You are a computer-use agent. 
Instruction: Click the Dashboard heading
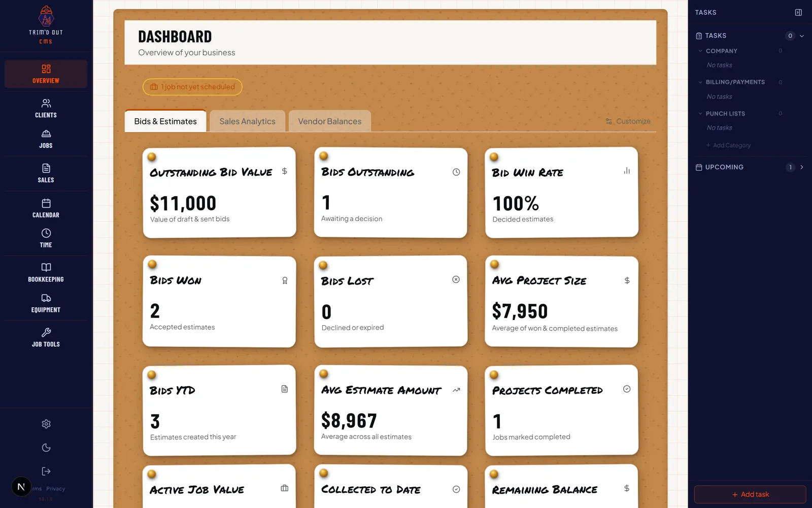(175, 37)
